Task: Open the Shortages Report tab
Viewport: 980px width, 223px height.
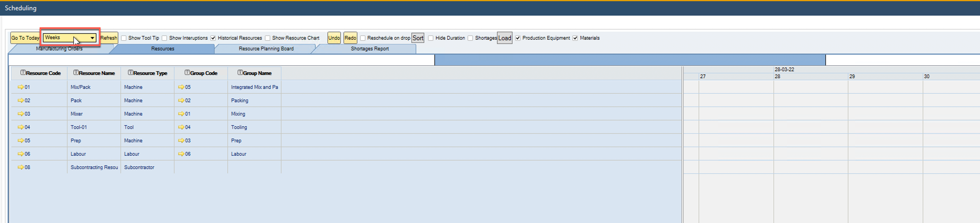Action: click(x=369, y=49)
